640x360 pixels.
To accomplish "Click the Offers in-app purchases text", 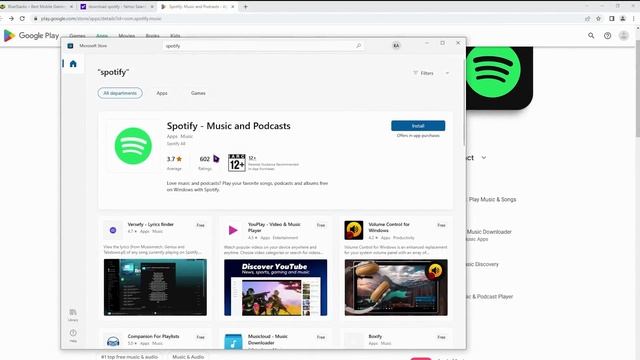I will 418,136.
